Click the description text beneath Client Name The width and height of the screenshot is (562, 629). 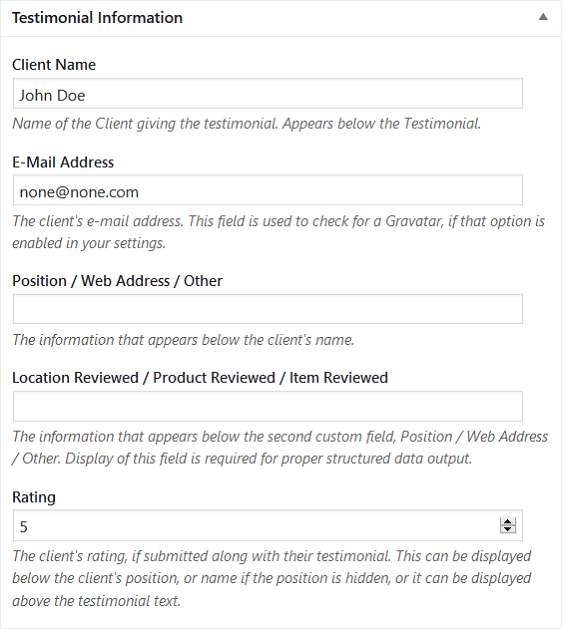246,124
